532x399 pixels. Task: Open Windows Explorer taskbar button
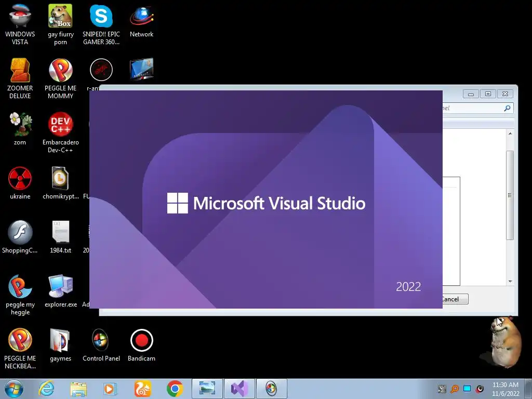coord(78,389)
